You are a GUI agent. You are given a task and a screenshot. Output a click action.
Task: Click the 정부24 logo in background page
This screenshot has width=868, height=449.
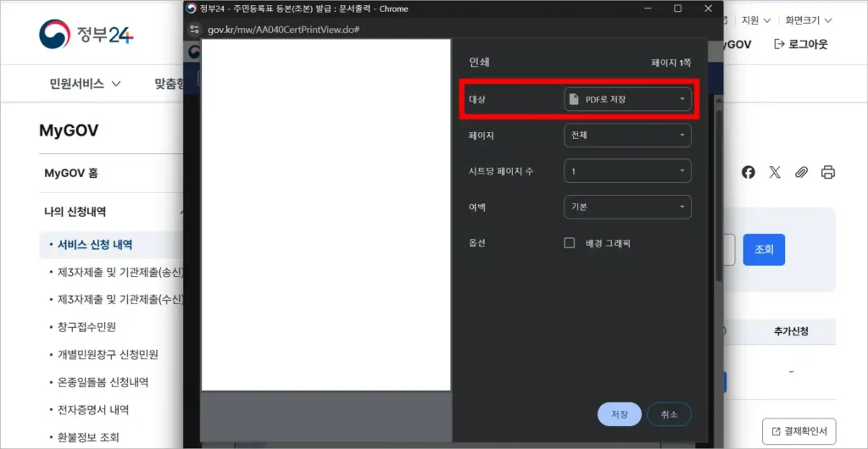click(x=86, y=34)
